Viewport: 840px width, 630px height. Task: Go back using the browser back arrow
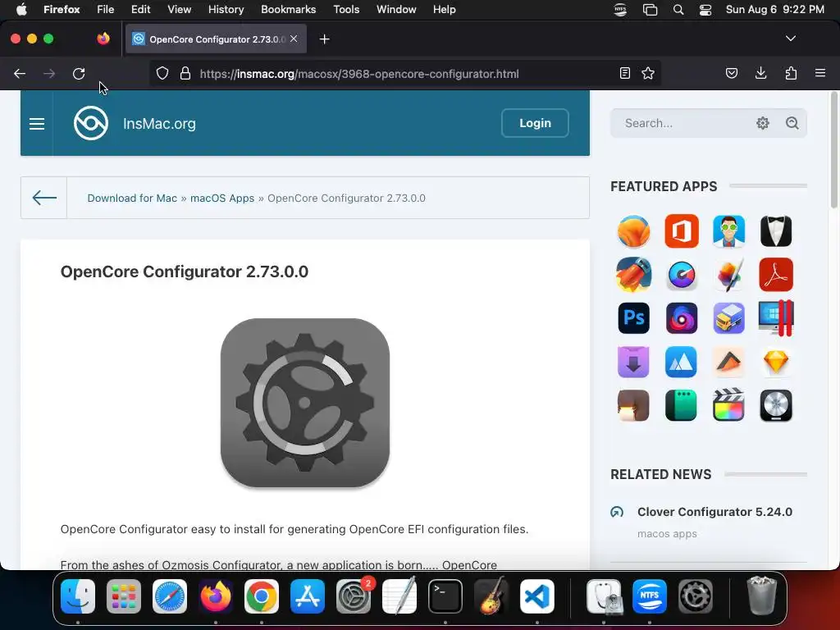[20, 74]
